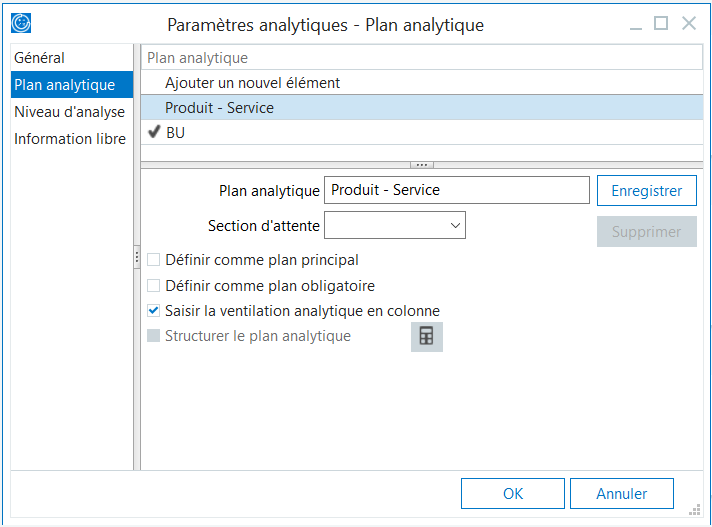Enable Définir comme plan principal checkbox
This screenshot has width=712, height=527.
(154, 260)
